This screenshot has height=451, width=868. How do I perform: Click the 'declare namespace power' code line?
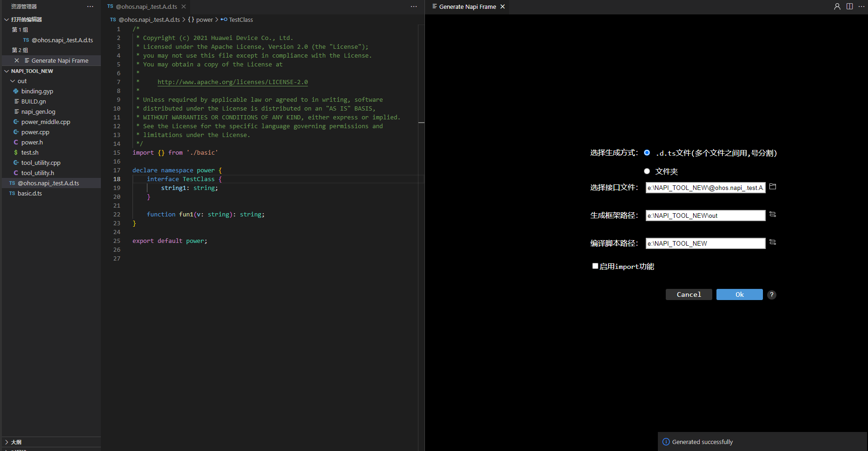point(177,170)
